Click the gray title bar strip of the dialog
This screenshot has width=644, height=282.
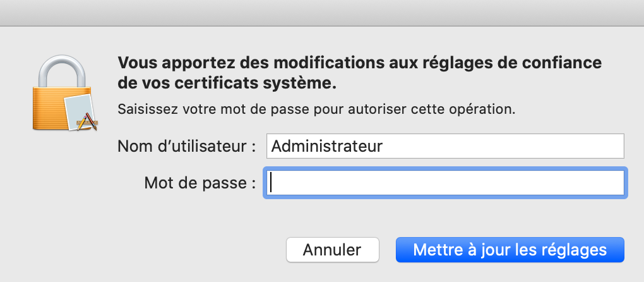point(322,13)
